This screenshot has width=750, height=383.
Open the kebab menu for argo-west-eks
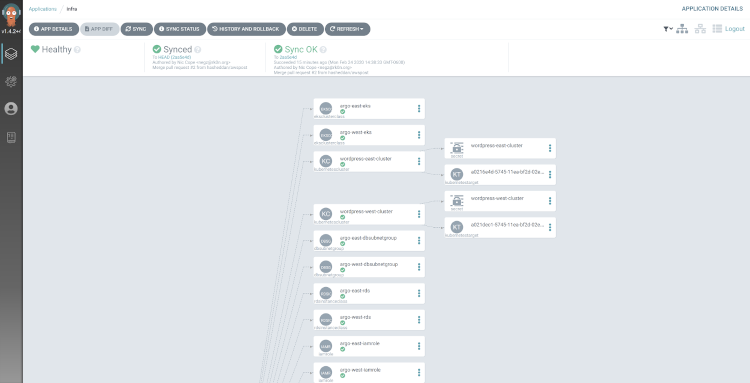click(x=419, y=135)
